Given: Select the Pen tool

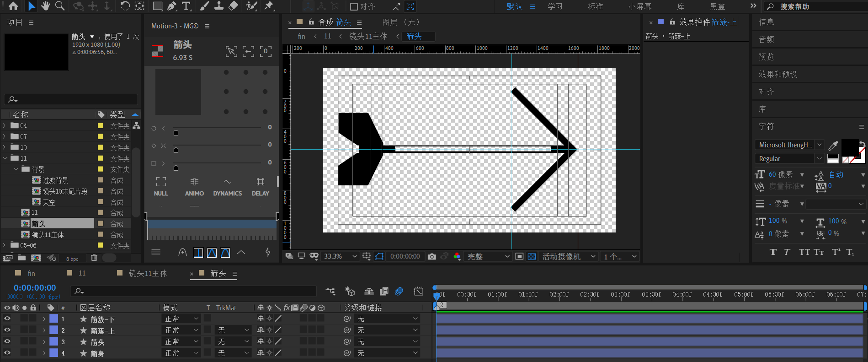Looking at the screenshot, I should [x=172, y=6].
